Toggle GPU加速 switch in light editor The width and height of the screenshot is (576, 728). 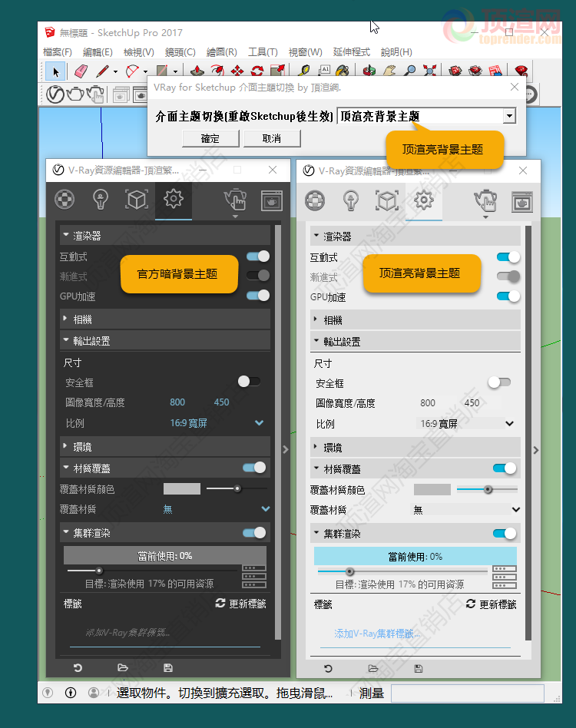coord(508,296)
